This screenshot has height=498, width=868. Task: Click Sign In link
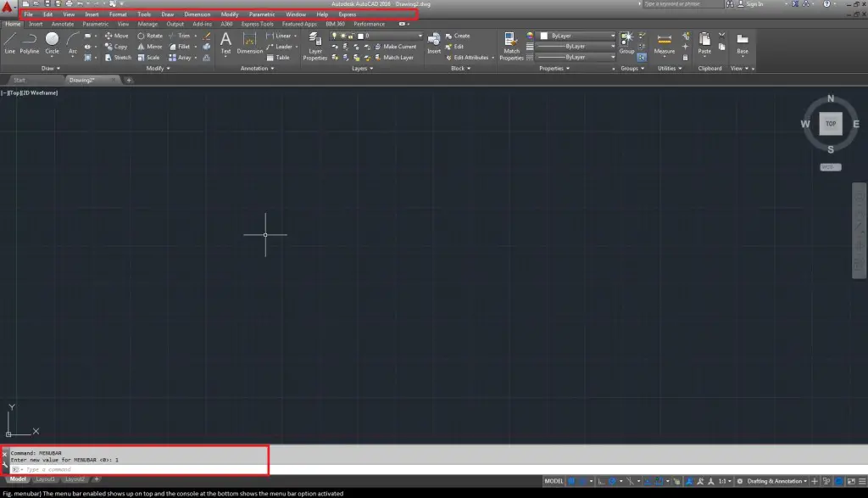[754, 4]
